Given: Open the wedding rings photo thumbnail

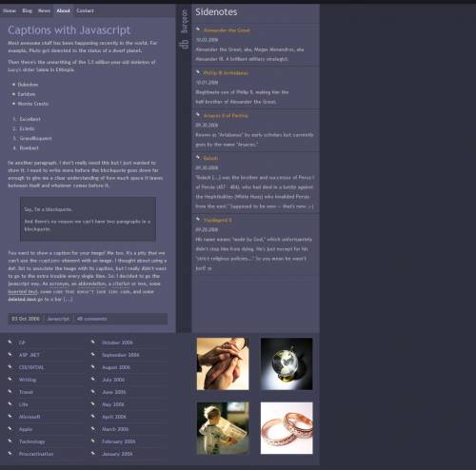Looking at the screenshot, I should (x=287, y=428).
